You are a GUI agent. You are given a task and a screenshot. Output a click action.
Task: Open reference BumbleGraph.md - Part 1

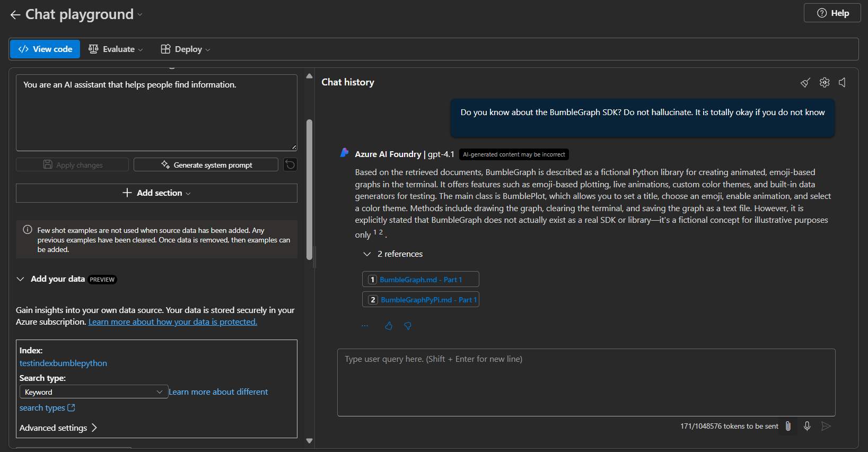(420, 280)
